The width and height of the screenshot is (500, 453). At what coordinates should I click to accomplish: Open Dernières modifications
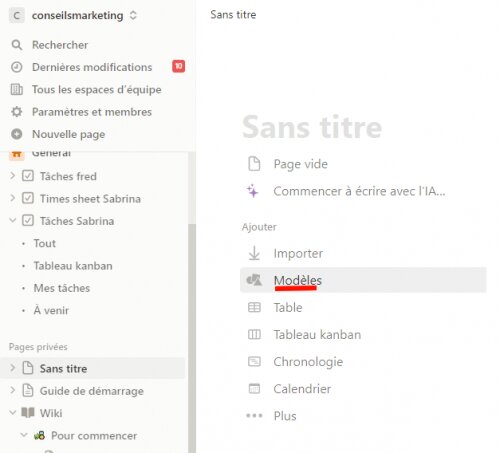[92, 67]
